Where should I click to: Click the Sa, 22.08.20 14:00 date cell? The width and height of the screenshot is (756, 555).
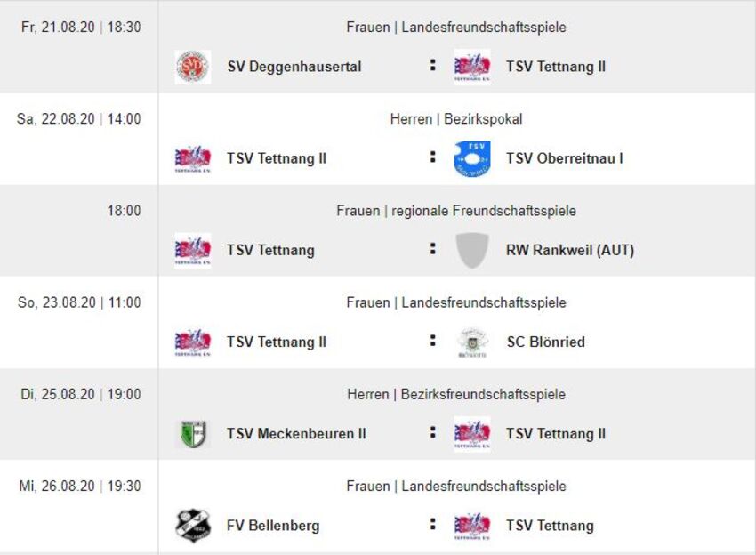pos(79,119)
